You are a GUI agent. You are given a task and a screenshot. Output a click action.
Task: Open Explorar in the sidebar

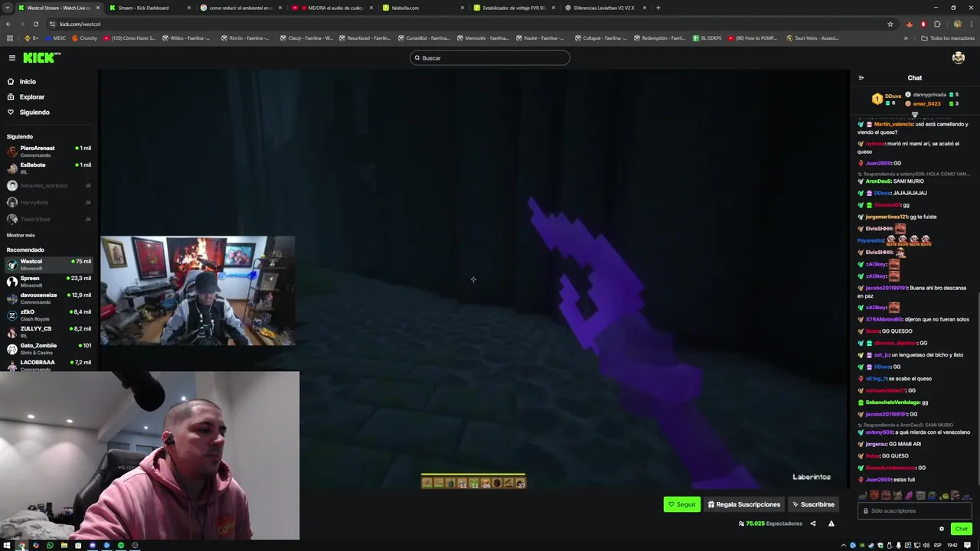[x=26, y=97]
